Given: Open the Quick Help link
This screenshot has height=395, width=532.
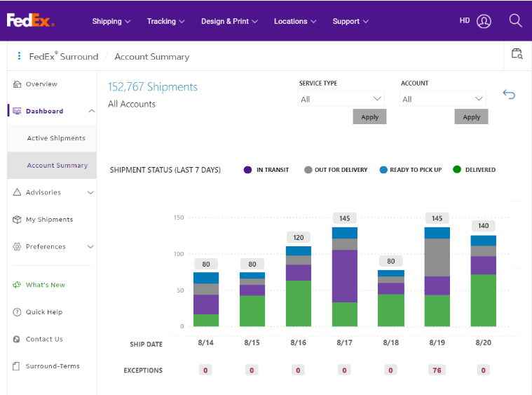Looking at the screenshot, I should pos(44,312).
